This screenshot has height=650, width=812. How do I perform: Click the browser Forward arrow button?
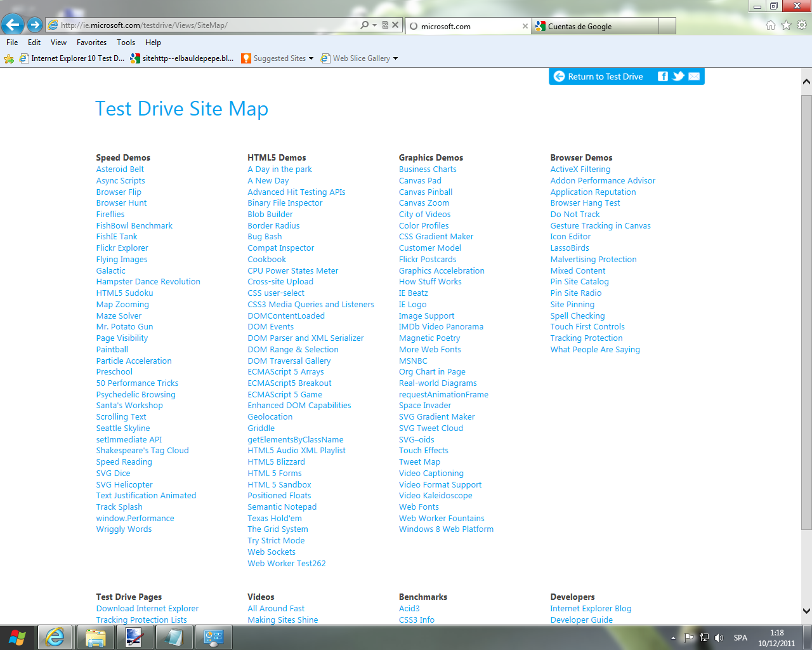(35, 25)
